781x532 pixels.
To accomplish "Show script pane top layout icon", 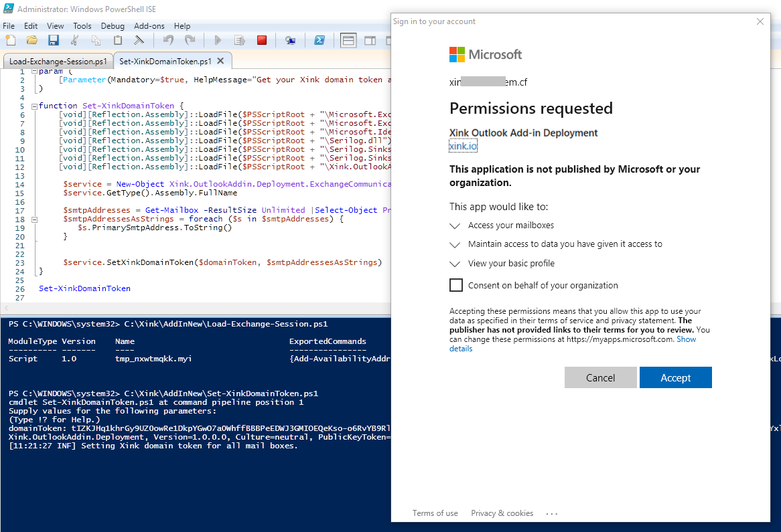I will tap(348, 40).
